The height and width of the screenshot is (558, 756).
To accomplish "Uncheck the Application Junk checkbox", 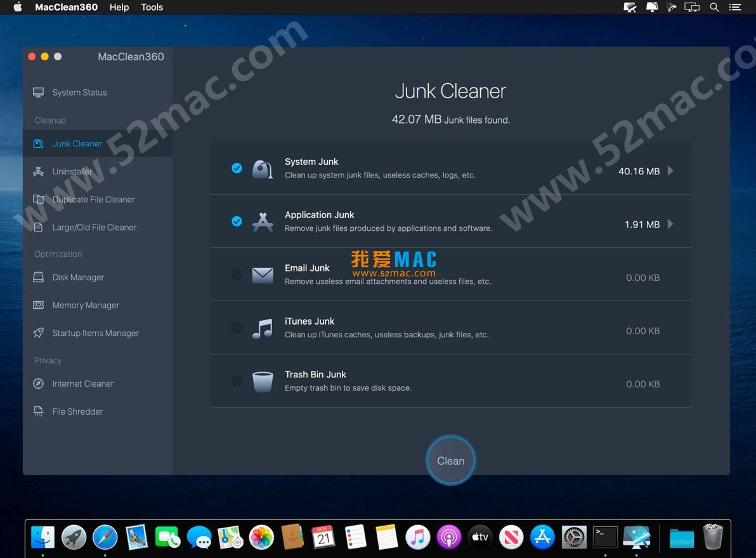I will [x=237, y=221].
